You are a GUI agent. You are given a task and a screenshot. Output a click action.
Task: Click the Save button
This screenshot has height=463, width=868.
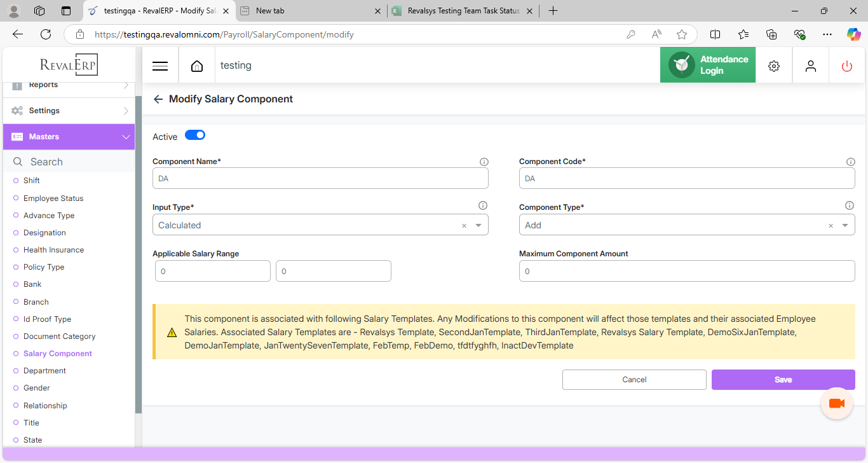783,380
